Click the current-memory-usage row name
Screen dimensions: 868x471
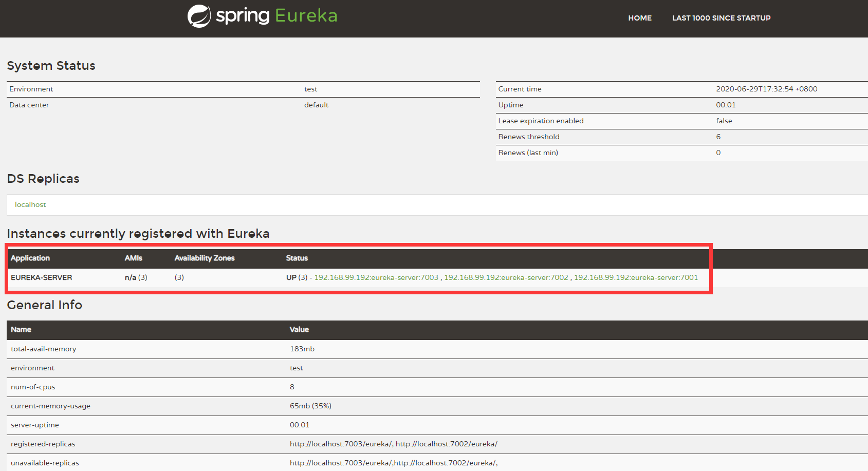(x=50, y=406)
